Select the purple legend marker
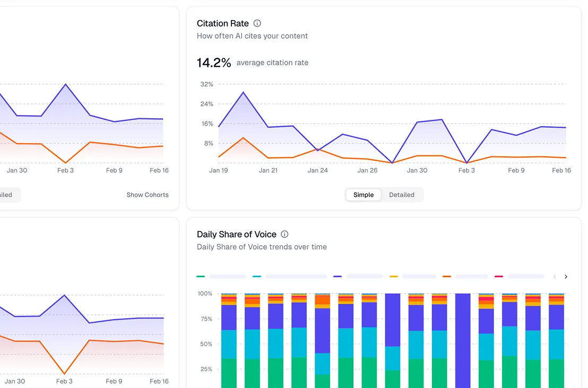 click(x=337, y=276)
